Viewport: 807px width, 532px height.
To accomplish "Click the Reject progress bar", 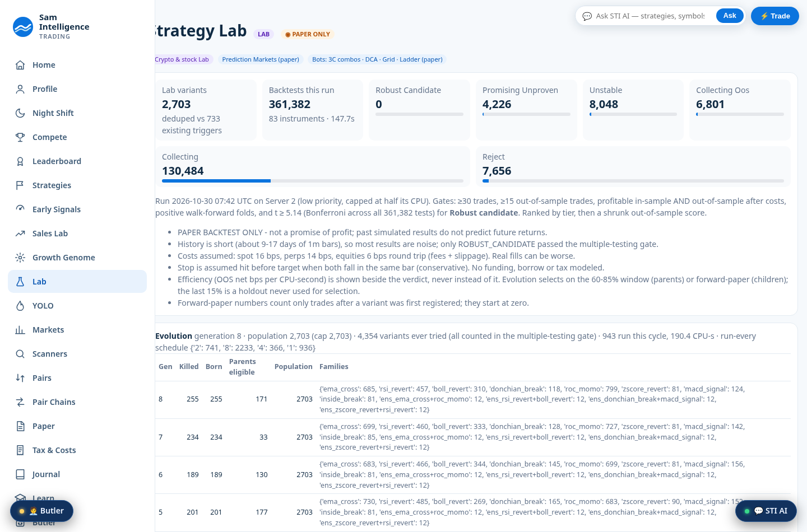I will pos(633,181).
